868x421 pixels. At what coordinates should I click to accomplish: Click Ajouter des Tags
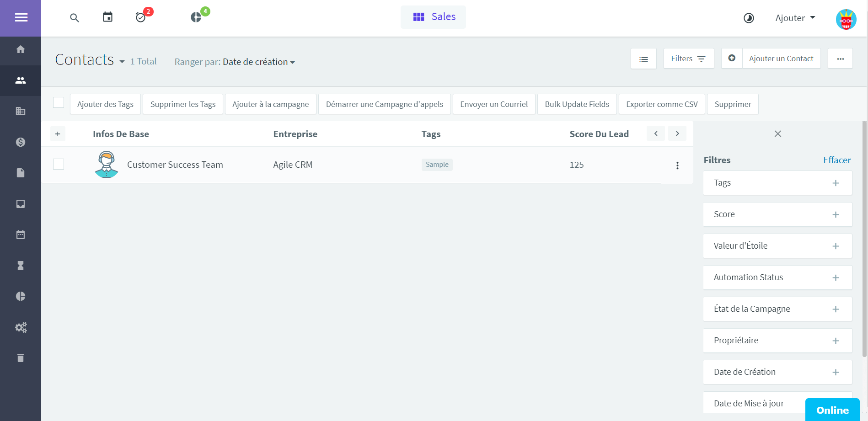(x=105, y=104)
